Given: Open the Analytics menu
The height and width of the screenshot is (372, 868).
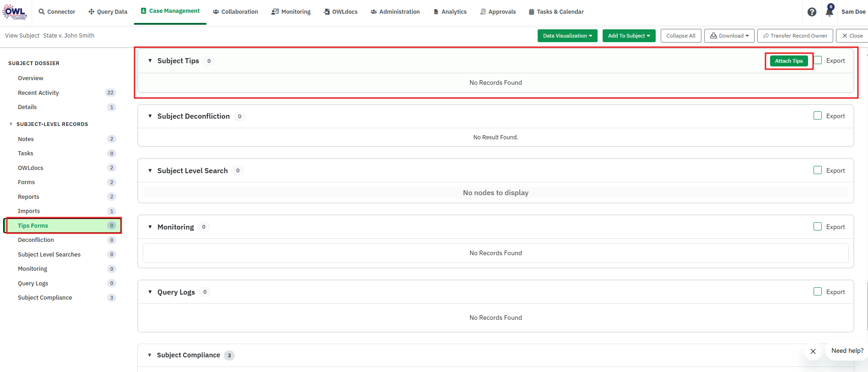Looking at the screenshot, I should (x=450, y=12).
